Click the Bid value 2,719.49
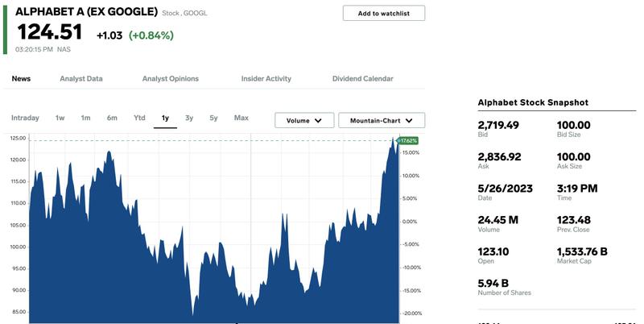 coord(498,125)
